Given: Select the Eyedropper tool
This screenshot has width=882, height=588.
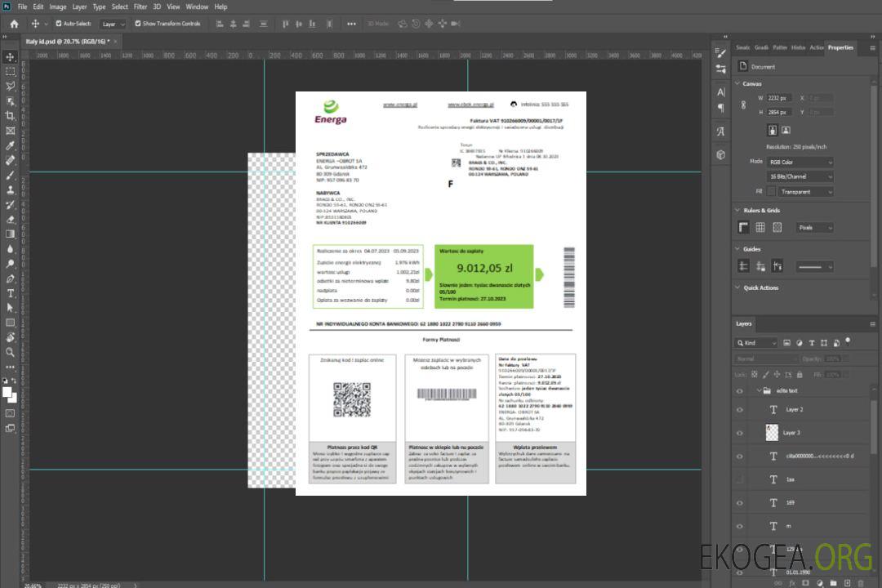Looking at the screenshot, I should [11, 145].
